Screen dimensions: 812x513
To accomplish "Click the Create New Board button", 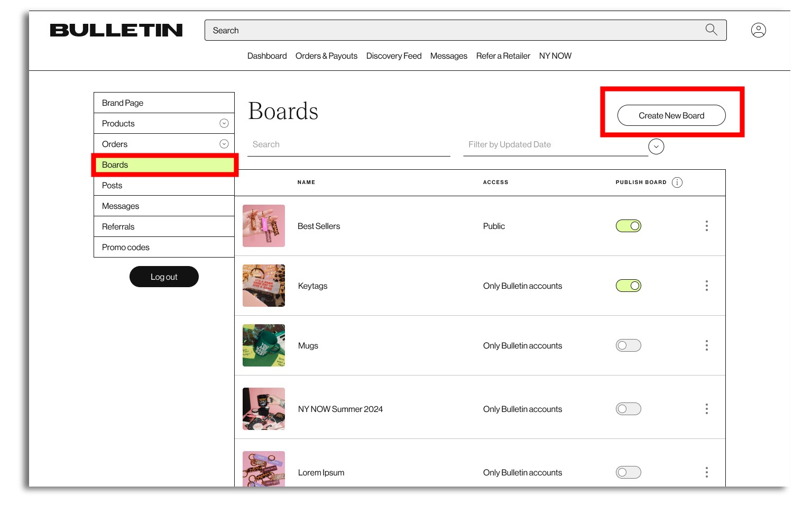I will pyautogui.click(x=671, y=115).
